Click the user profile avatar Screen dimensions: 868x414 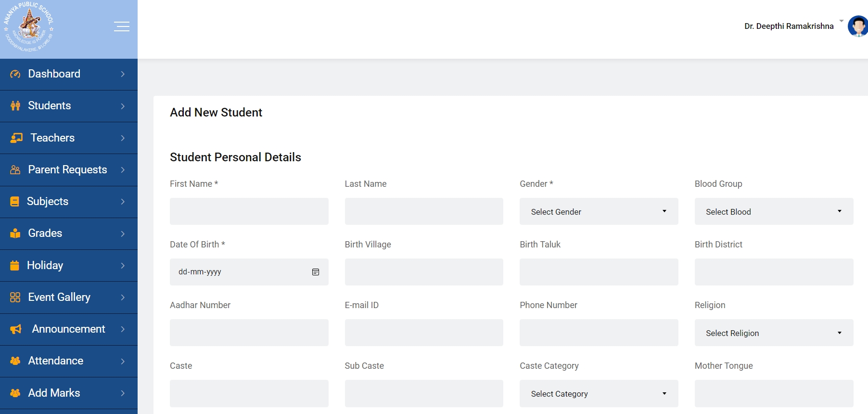858,26
